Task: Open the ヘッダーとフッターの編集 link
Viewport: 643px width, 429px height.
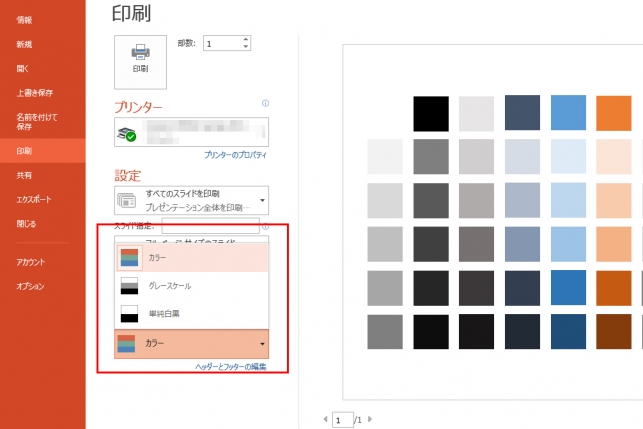Action: pyautogui.click(x=231, y=367)
